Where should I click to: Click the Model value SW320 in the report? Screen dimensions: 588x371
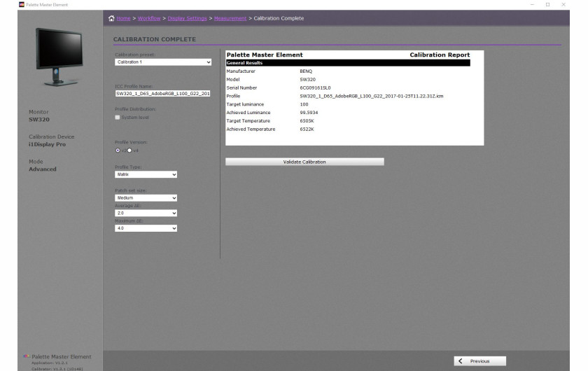click(308, 80)
